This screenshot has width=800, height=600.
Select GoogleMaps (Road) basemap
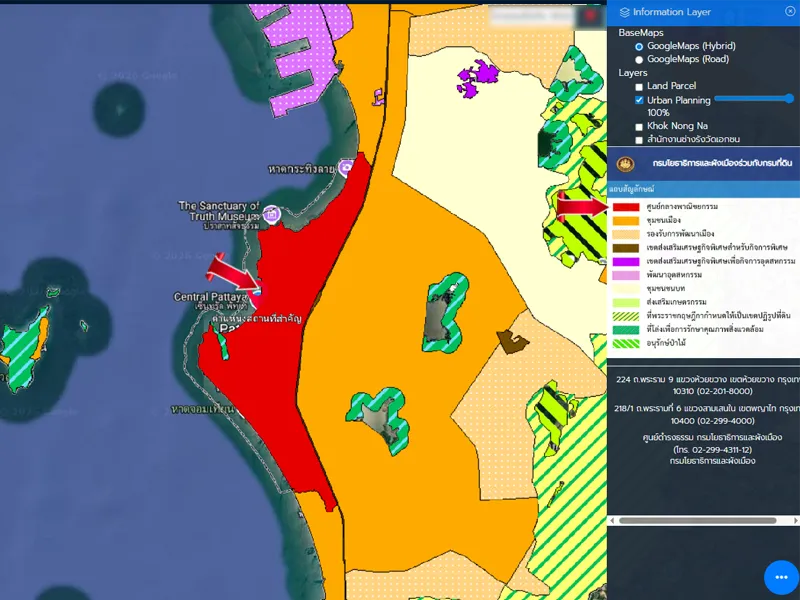(639, 60)
